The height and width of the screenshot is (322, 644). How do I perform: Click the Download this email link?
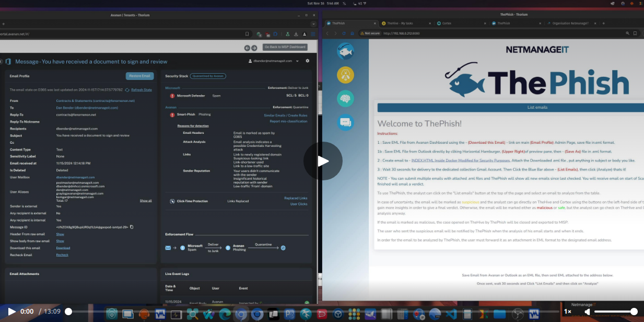(x=63, y=248)
